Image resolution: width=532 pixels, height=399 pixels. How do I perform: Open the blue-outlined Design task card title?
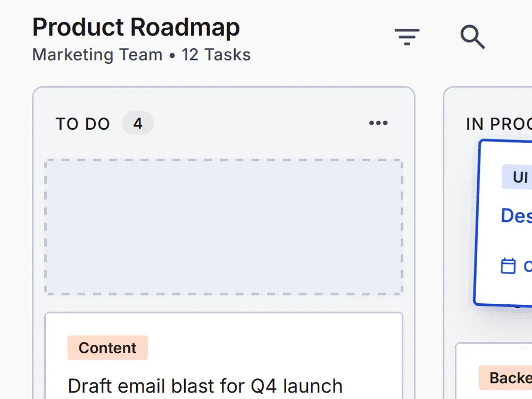(517, 215)
